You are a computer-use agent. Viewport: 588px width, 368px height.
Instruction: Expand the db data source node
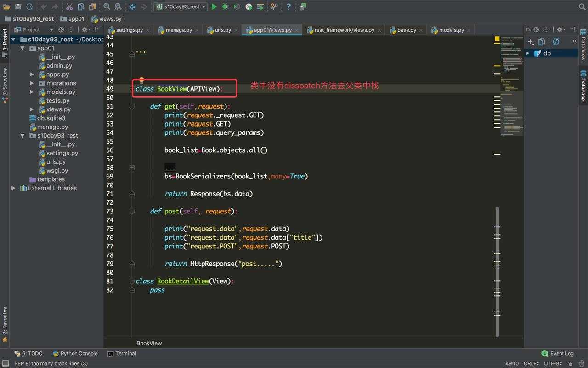pyautogui.click(x=527, y=53)
